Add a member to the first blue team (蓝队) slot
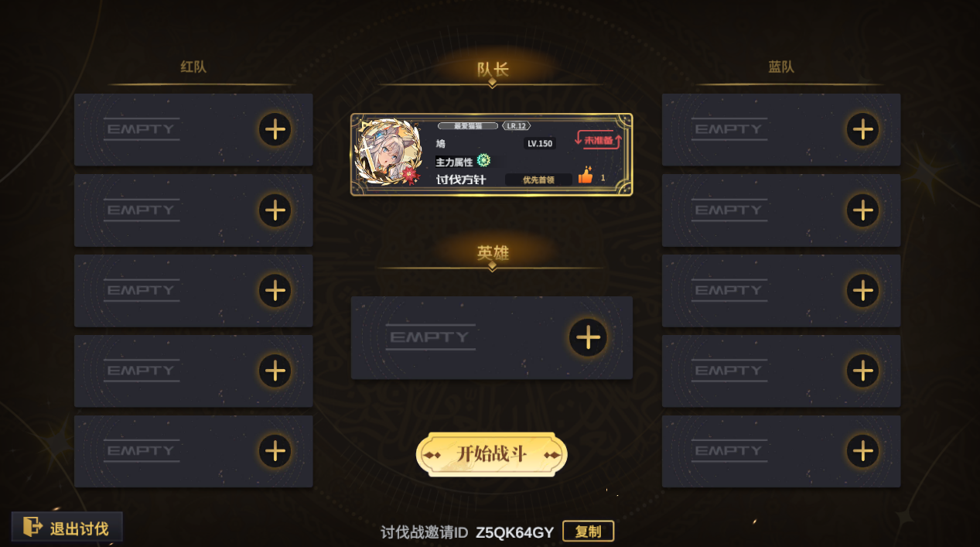Screen dimensions: 980x547 (x=862, y=129)
